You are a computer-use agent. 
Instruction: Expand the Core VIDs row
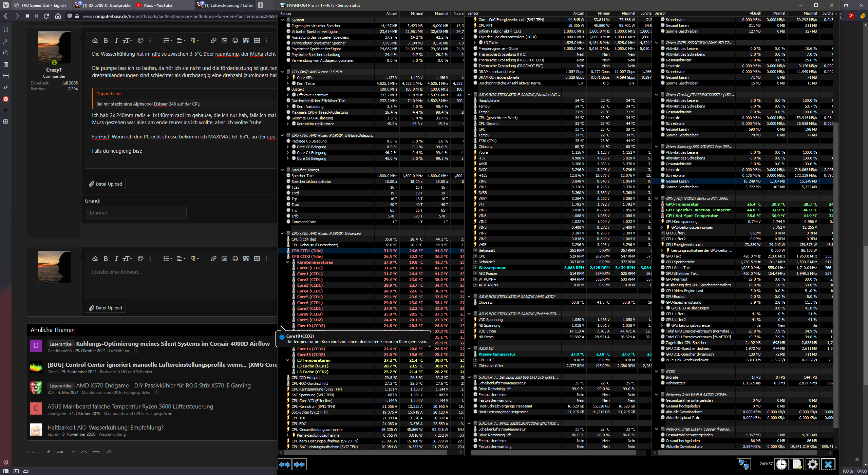click(x=288, y=78)
